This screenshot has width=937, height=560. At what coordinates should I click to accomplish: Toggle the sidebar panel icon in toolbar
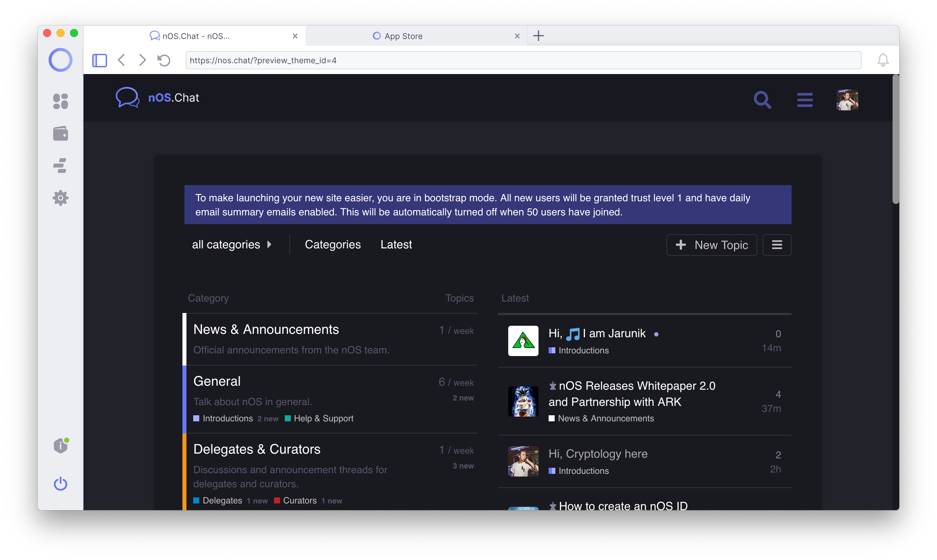100,60
